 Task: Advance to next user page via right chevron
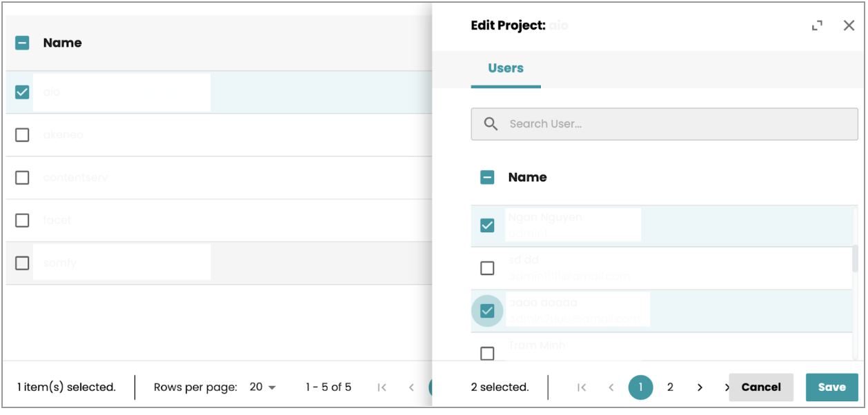tap(698, 387)
